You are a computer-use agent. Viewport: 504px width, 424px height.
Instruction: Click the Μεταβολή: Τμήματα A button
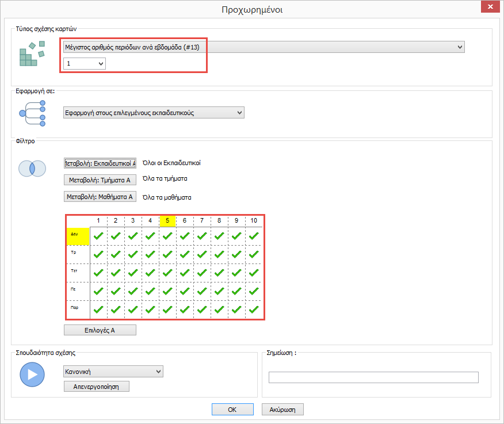pos(100,180)
